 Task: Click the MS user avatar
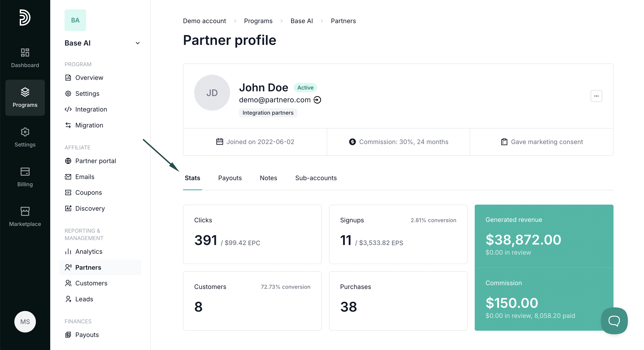pos(25,322)
